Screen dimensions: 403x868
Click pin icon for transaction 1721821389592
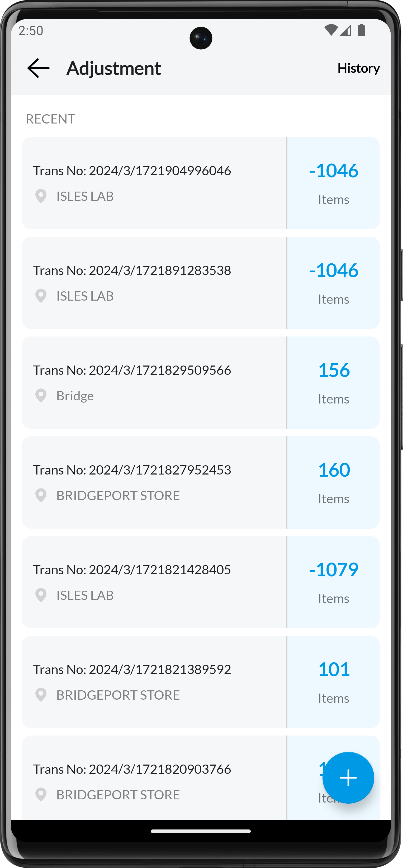[41, 695]
